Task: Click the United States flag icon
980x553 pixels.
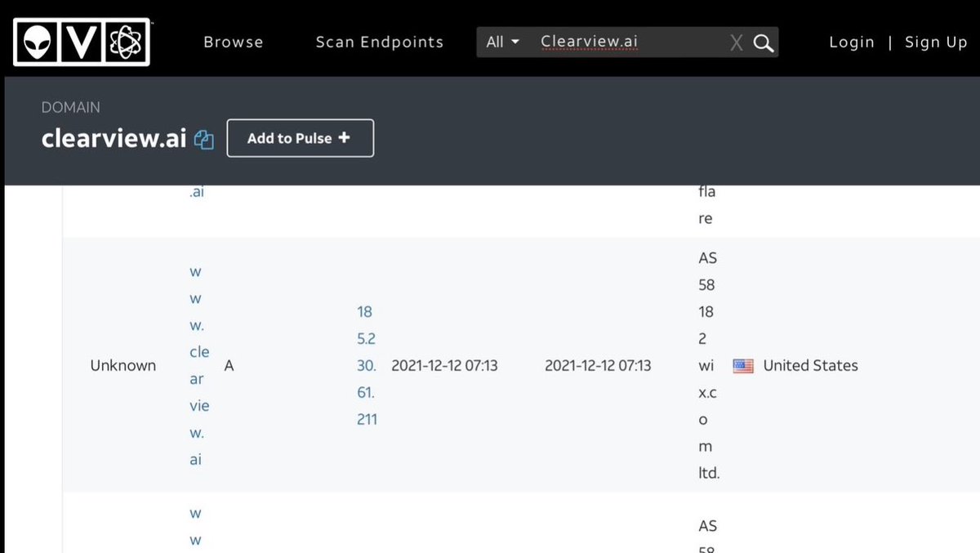Action: pyautogui.click(x=743, y=366)
